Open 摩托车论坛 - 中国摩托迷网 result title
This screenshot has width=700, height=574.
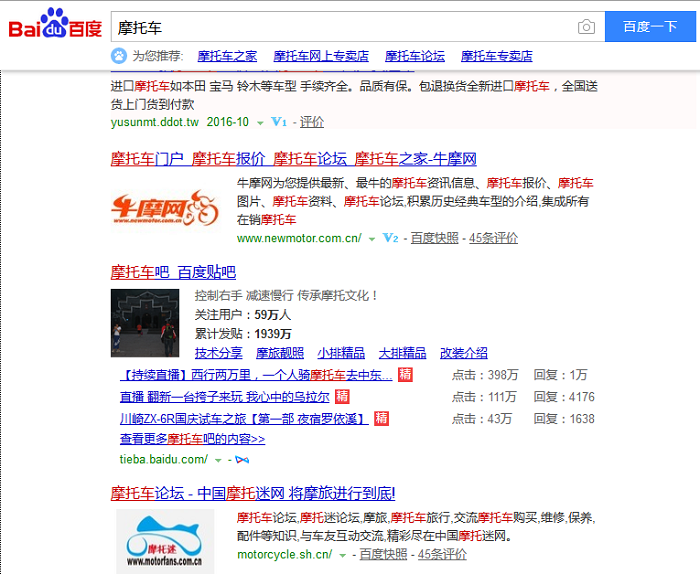(253, 493)
